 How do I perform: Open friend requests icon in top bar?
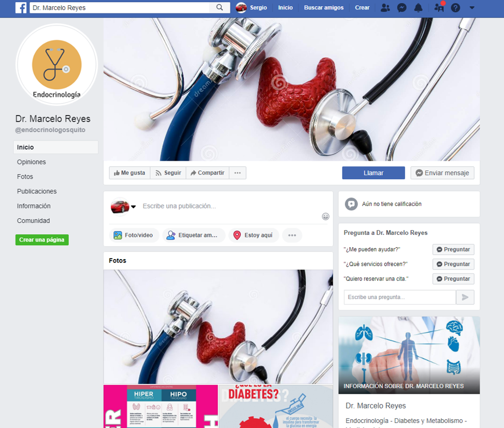point(385,8)
